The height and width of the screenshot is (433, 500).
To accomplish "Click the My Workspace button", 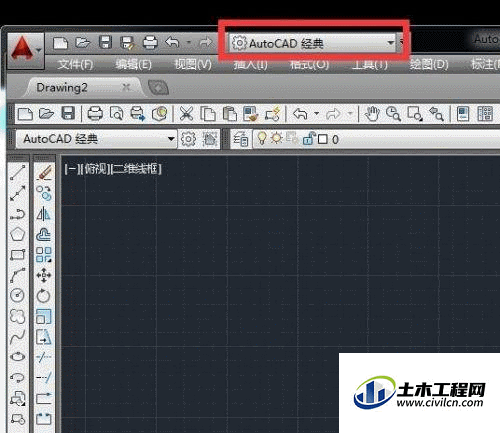I will point(210,139).
